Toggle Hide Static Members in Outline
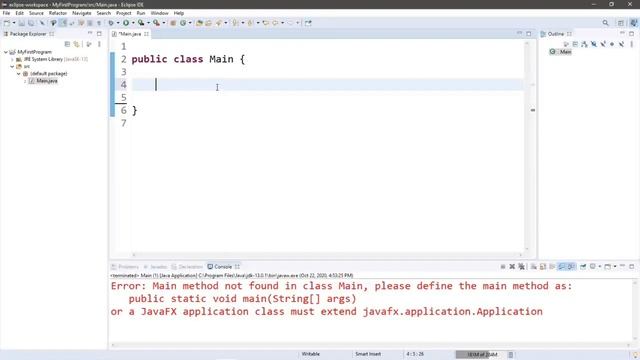Screen dimensions: 640x360 pos(603,44)
